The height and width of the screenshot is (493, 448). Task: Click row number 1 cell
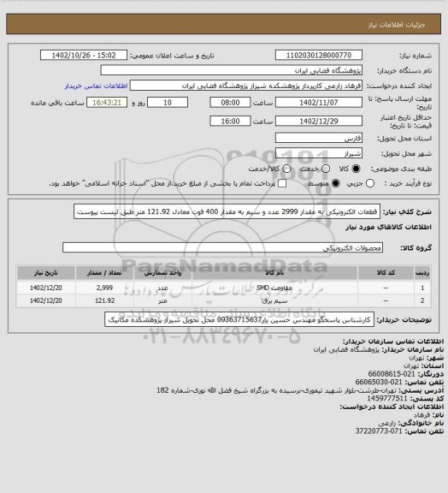point(422,288)
